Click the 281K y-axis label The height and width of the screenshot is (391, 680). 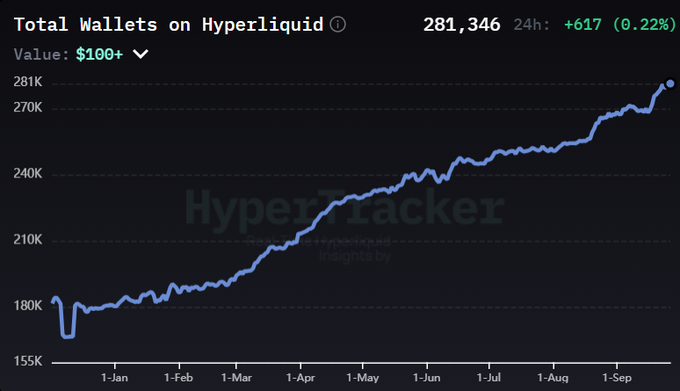[28, 81]
